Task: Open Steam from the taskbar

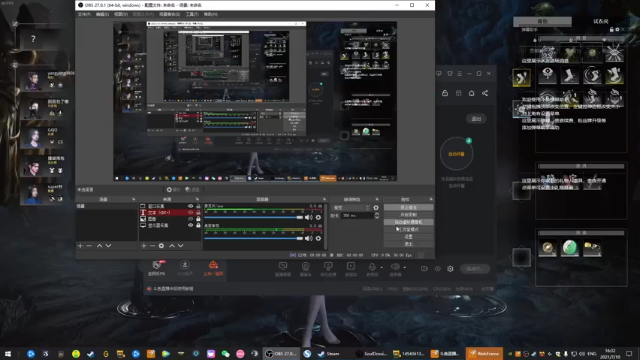Action: [329, 353]
